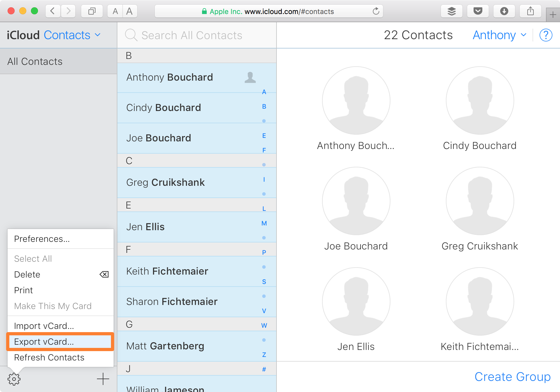Choose Make This My Card
This screenshot has height=392, width=560.
60,306
